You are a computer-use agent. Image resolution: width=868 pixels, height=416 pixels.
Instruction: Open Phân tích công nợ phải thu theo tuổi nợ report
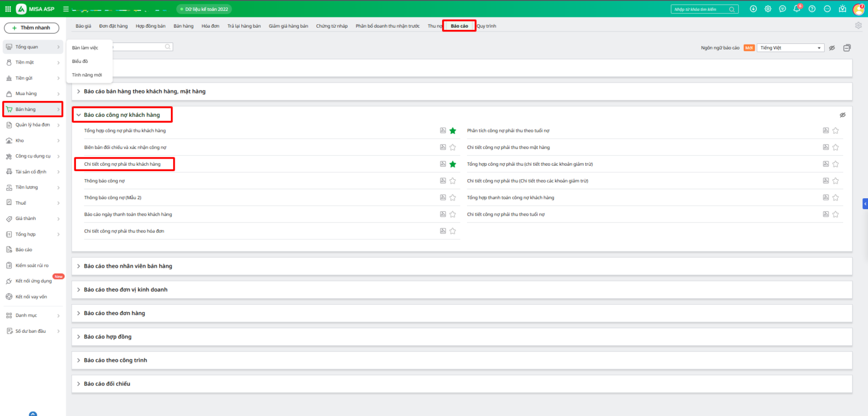508,131
